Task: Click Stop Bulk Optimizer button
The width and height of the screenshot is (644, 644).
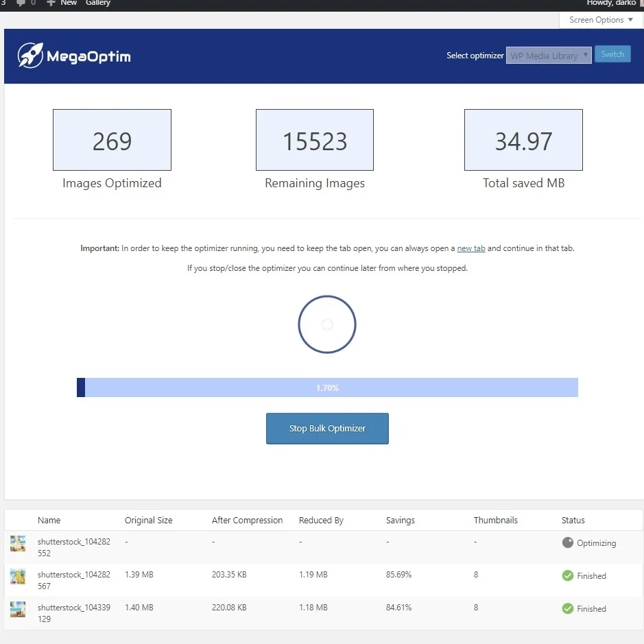Action: tap(327, 429)
